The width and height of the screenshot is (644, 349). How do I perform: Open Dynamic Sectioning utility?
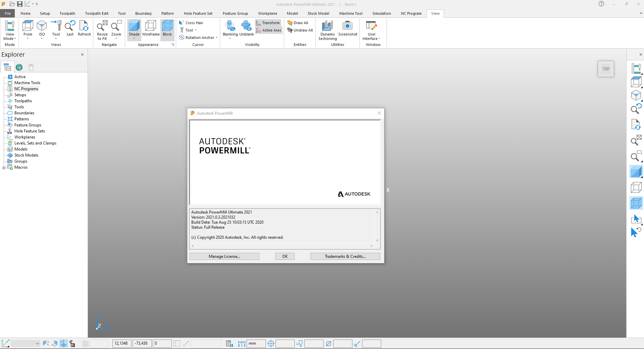(328, 30)
